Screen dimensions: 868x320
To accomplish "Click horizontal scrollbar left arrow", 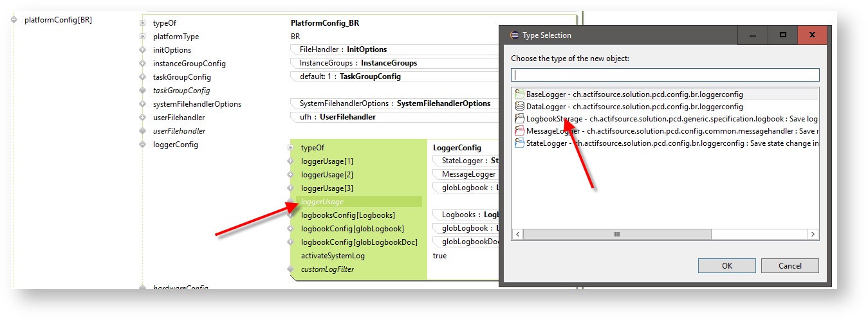I will pyautogui.click(x=517, y=235).
